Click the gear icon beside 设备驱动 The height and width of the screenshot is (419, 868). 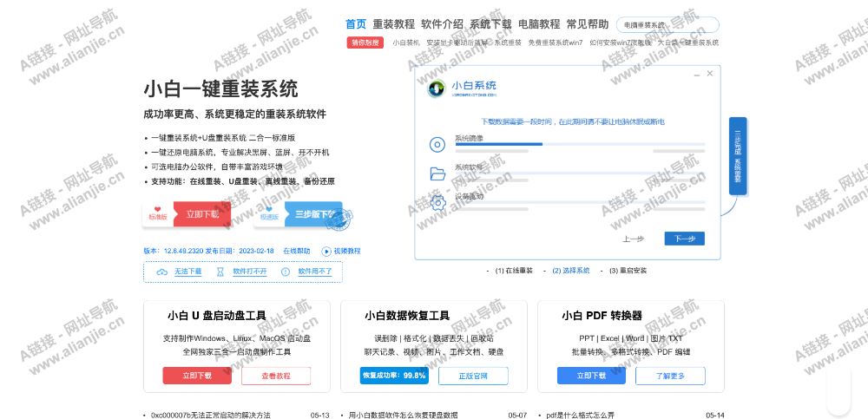437,203
